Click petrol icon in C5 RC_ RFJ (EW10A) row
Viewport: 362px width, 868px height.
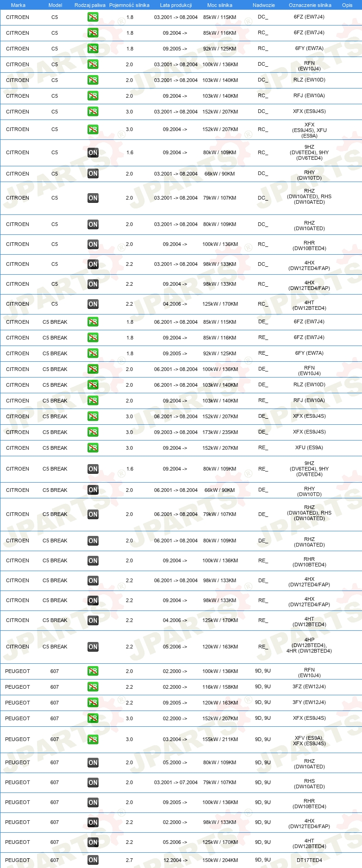[x=93, y=96]
